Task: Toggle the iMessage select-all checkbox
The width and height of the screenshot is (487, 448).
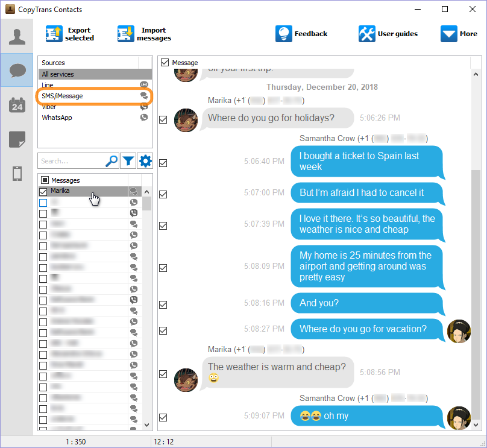Action: (165, 63)
